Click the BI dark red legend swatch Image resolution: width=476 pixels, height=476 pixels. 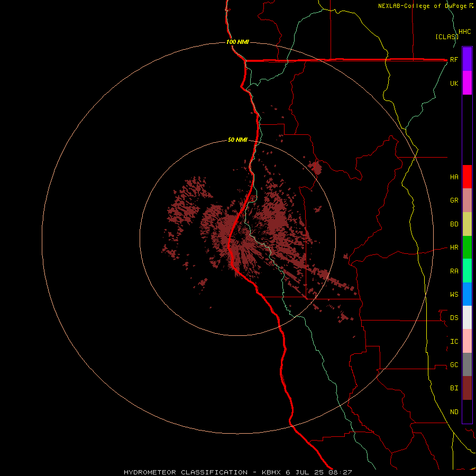(467, 388)
